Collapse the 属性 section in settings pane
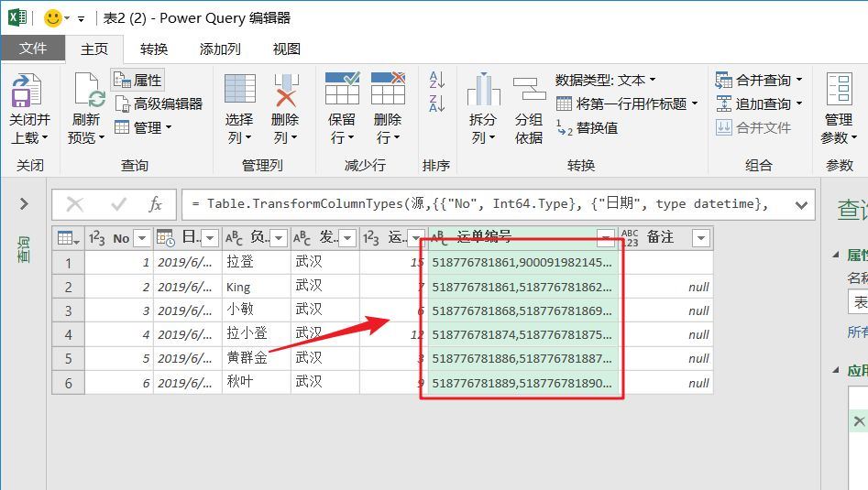The width and height of the screenshot is (868, 490). click(835, 255)
